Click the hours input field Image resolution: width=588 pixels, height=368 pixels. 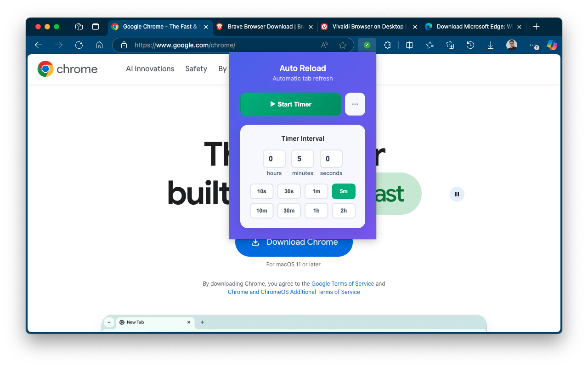[x=274, y=159]
